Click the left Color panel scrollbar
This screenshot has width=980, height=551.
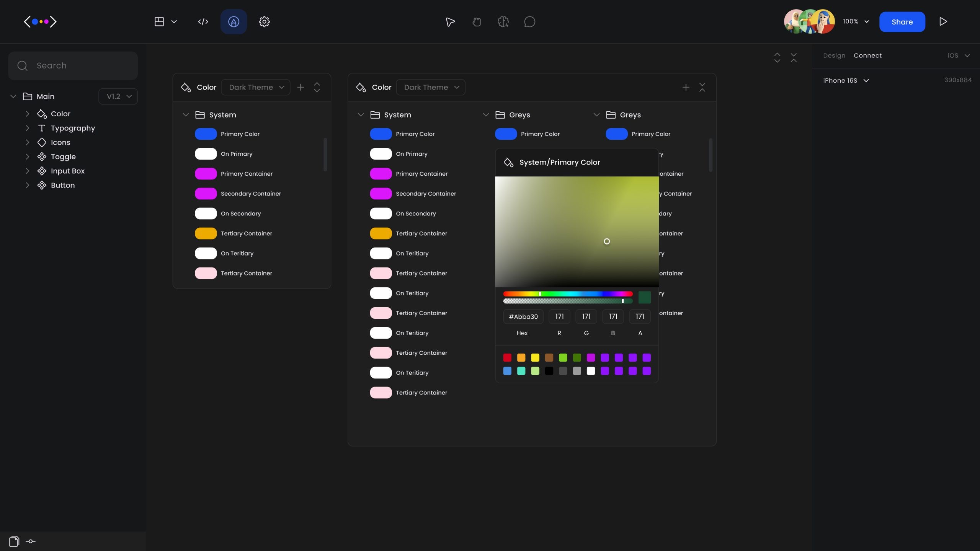(325, 155)
